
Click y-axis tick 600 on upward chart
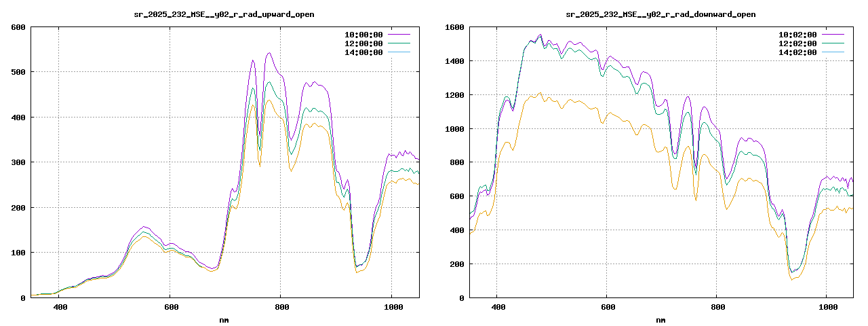pyautogui.click(x=19, y=27)
